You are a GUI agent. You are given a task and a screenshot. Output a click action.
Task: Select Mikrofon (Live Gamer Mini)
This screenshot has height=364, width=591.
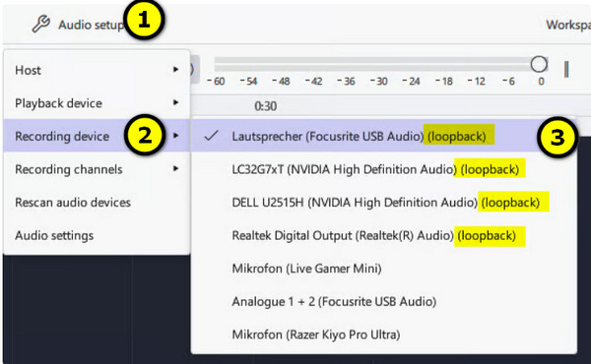tap(384, 269)
